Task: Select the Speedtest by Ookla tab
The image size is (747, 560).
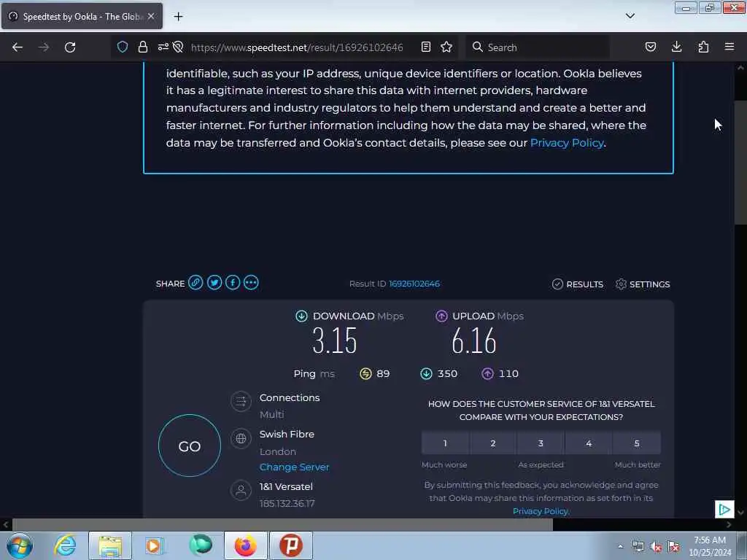Action: 82,17
